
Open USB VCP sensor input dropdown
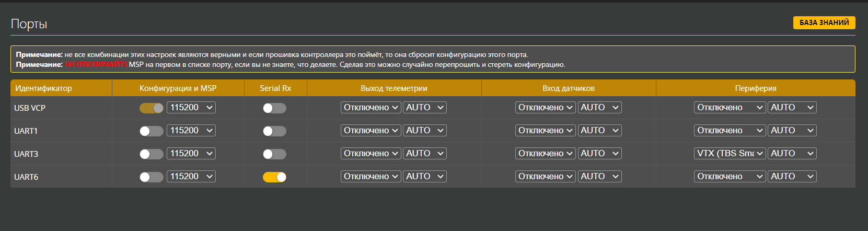click(x=545, y=108)
